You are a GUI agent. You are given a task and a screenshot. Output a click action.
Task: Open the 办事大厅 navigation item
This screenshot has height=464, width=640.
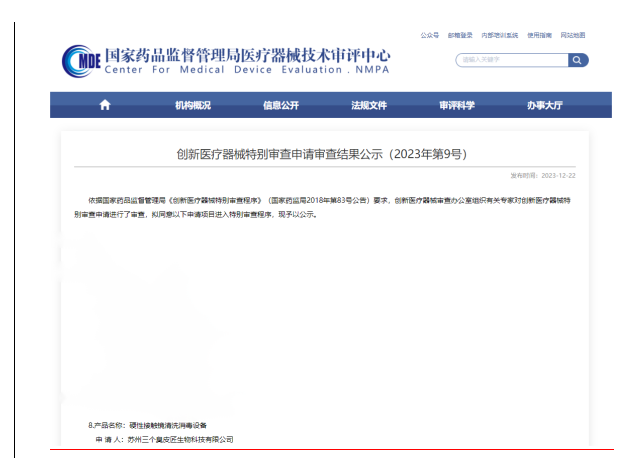[x=545, y=105]
